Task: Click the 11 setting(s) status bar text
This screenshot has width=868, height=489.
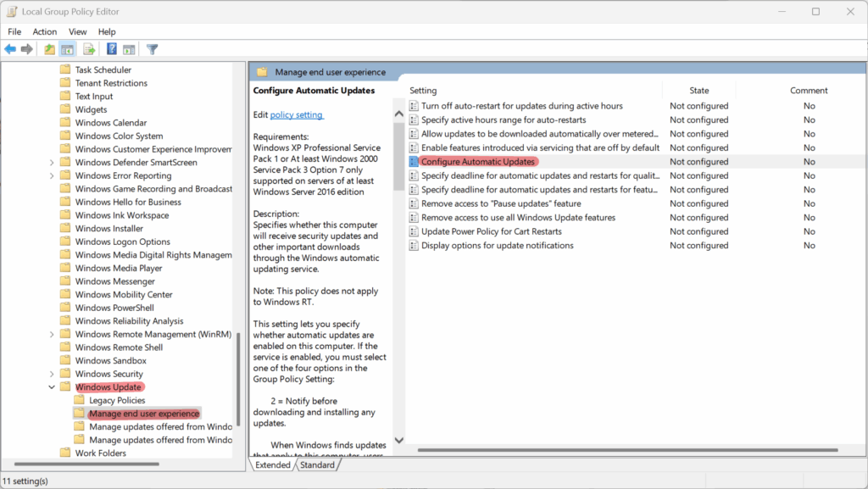Action: (x=25, y=481)
